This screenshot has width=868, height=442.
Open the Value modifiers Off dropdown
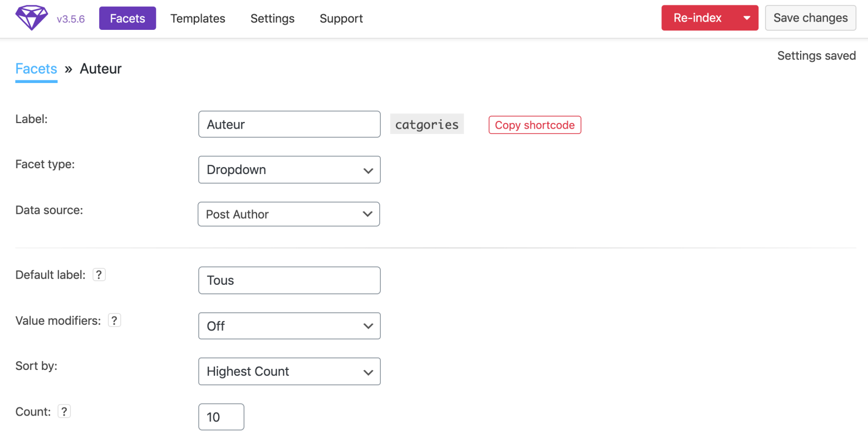289,326
